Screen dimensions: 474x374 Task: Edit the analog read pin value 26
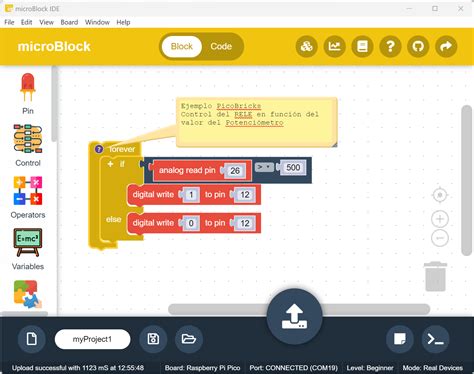point(235,171)
